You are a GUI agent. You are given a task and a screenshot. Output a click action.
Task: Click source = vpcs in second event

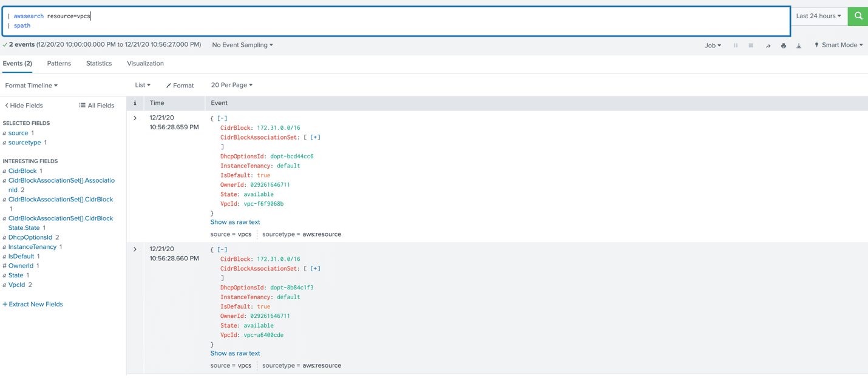231,365
